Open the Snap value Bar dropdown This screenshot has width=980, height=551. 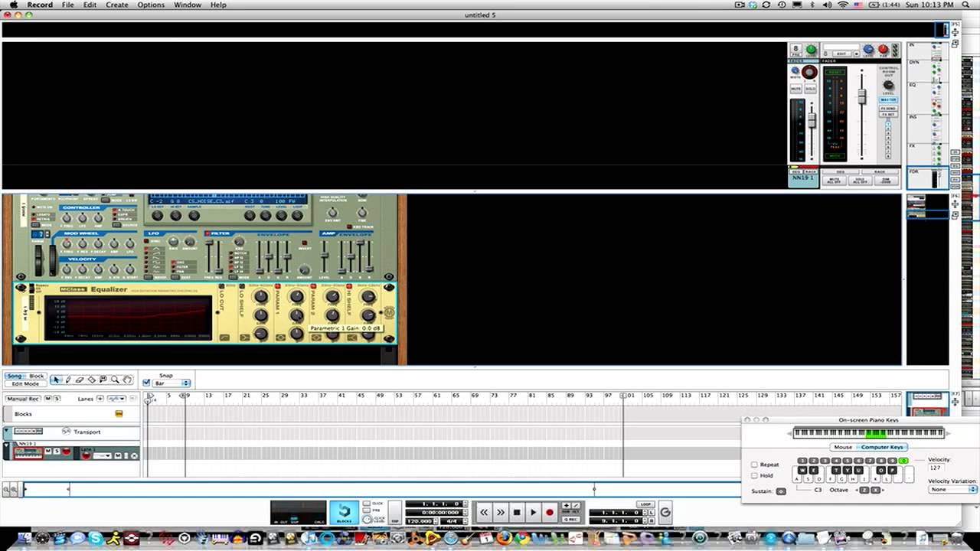(x=171, y=383)
